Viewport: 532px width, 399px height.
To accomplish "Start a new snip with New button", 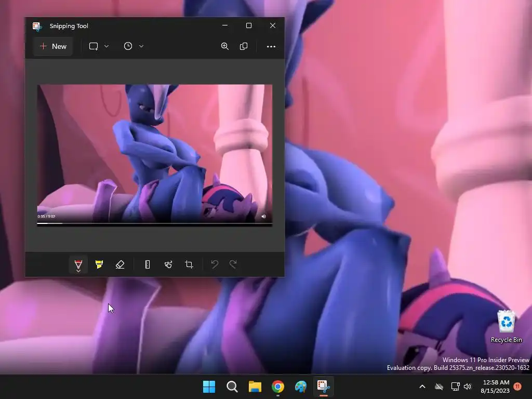I will click(x=54, y=46).
